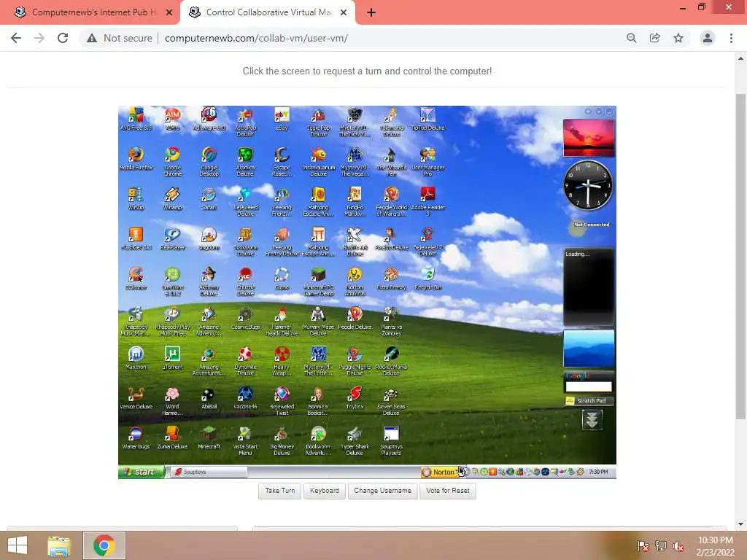Click Vote for Reset button
747x560 pixels.
448,491
